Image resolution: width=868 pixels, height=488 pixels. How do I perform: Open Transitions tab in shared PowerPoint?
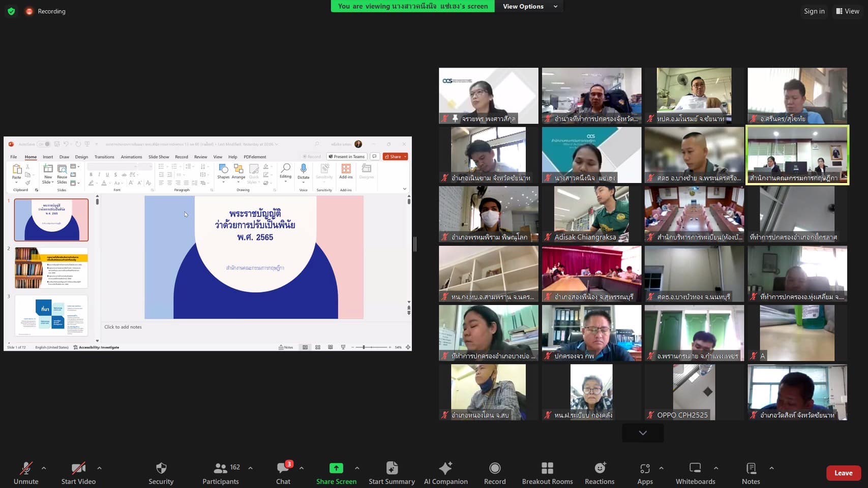coord(104,157)
